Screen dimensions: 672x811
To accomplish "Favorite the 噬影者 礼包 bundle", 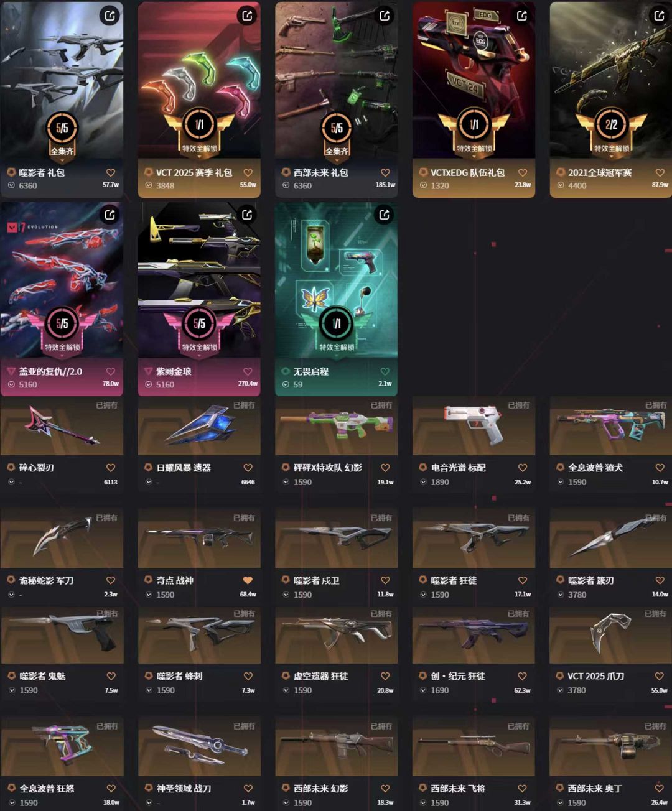I will (x=111, y=173).
